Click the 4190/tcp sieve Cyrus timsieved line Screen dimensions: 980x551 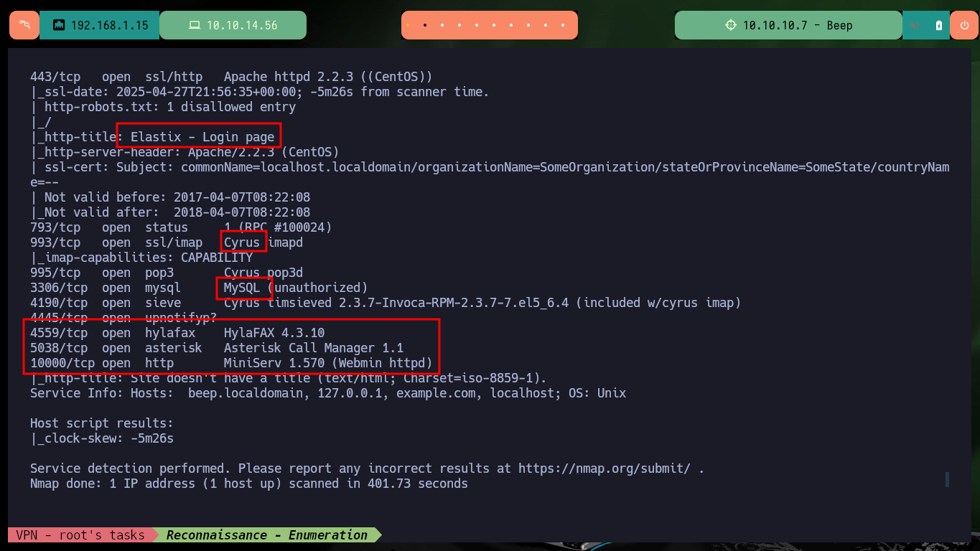point(386,303)
